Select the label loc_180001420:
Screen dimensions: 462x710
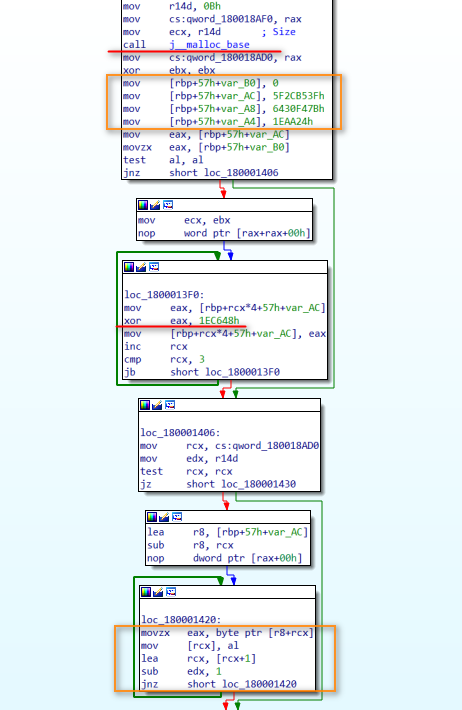[x=181, y=619]
